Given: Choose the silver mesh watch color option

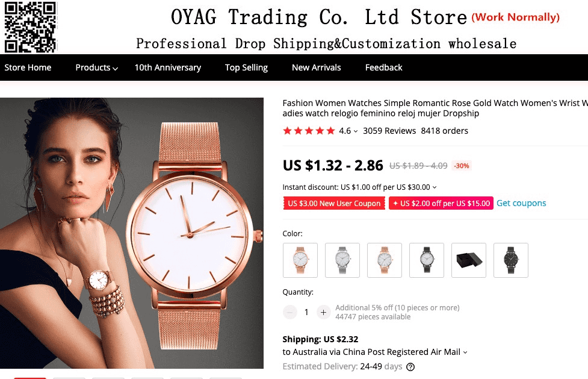Looking at the screenshot, I should point(342,260).
